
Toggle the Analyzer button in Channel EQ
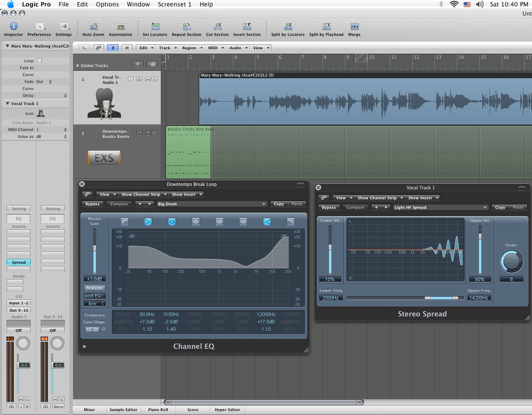[x=95, y=288]
